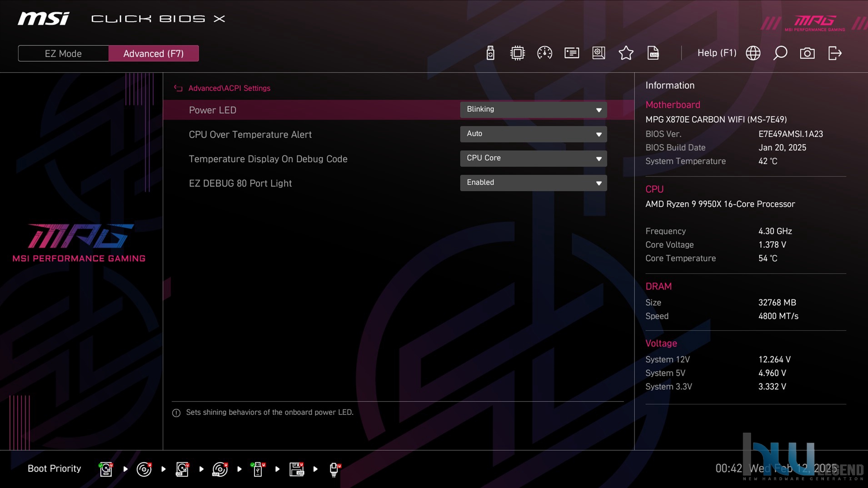Change language with globe icon
868x488 pixels.
[753, 53]
